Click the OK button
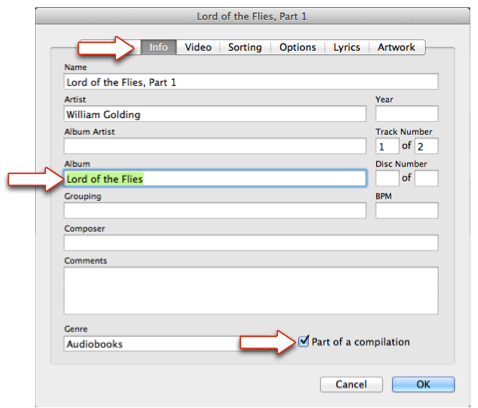The height and width of the screenshot is (408, 478). pyautogui.click(x=423, y=384)
